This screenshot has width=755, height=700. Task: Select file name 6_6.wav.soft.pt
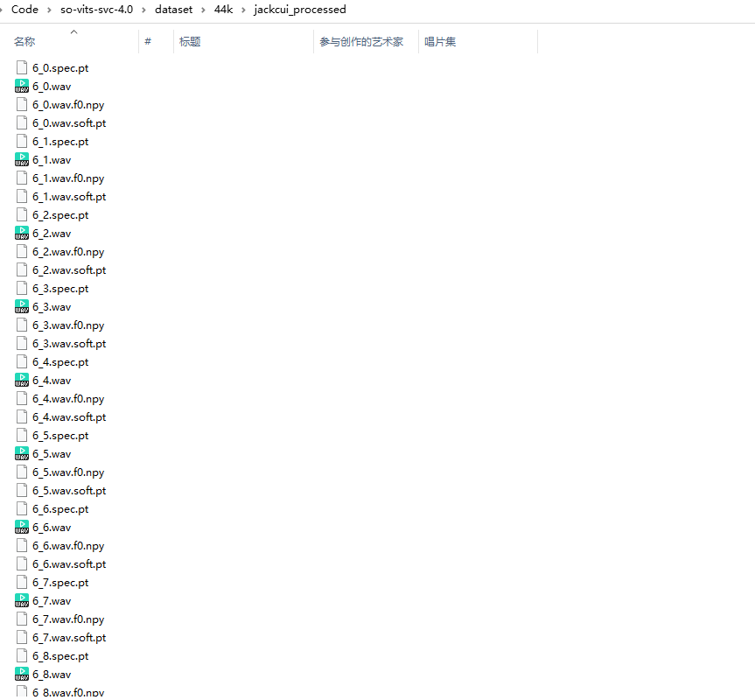pyautogui.click(x=69, y=564)
